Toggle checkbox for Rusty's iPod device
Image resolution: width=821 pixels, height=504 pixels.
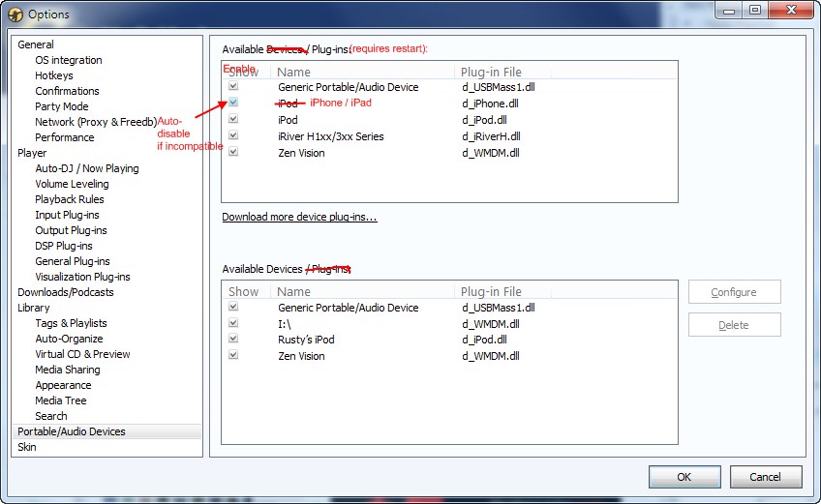click(x=232, y=340)
